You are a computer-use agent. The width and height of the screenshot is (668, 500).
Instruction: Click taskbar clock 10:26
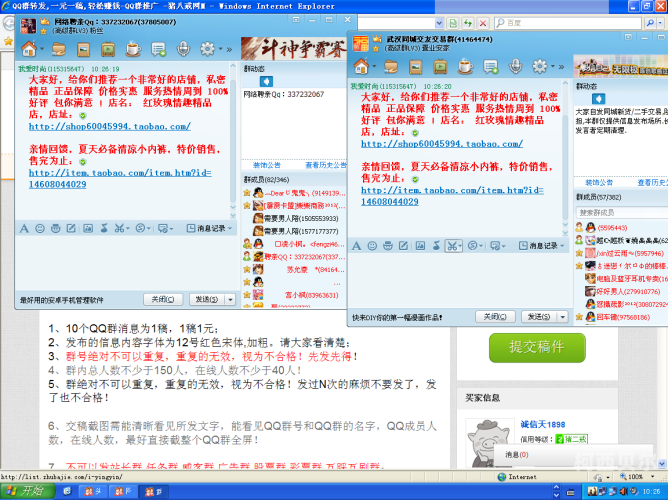tap(651, 491)
